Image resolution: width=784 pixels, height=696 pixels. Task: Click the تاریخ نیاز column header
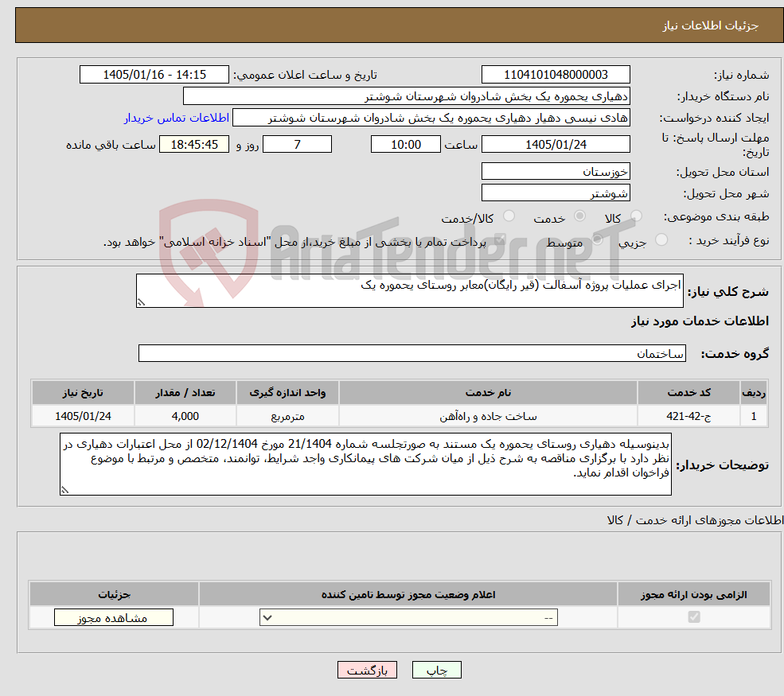tap(83, 393)
